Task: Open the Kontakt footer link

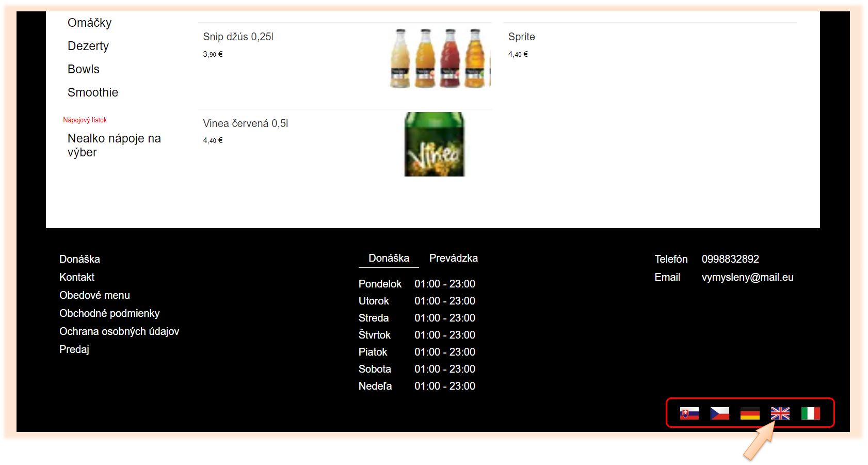Action: pyautogui.click(x=77, y=277)
